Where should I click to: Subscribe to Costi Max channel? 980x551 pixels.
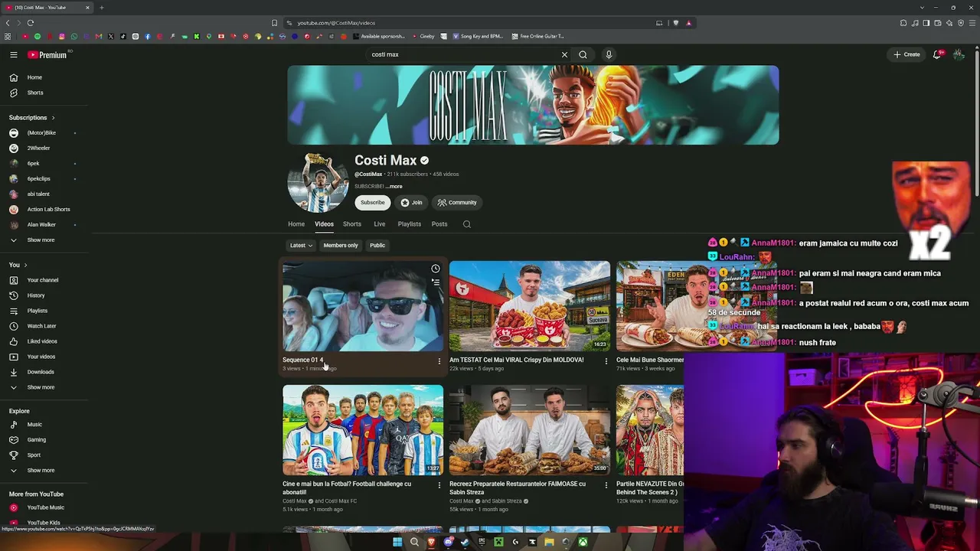(373, 203)
